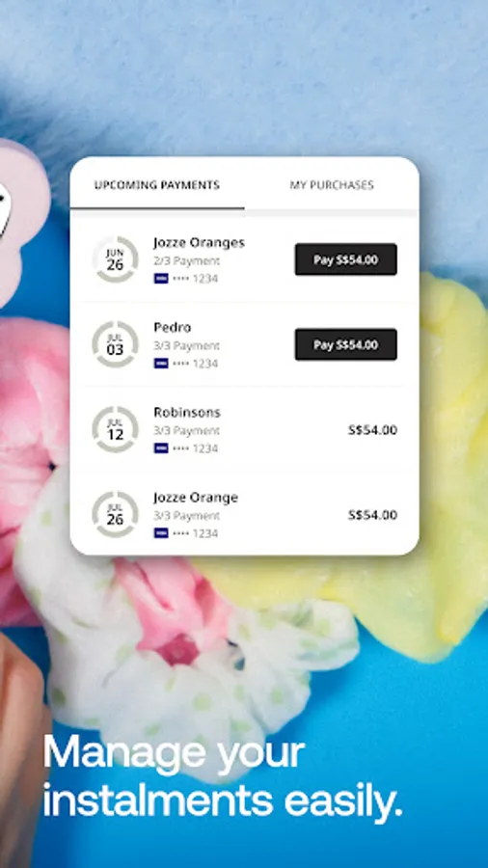
Task: Switch to the Upcoming Payments tab
Action: pyautogui.click(x=157, y=185)
